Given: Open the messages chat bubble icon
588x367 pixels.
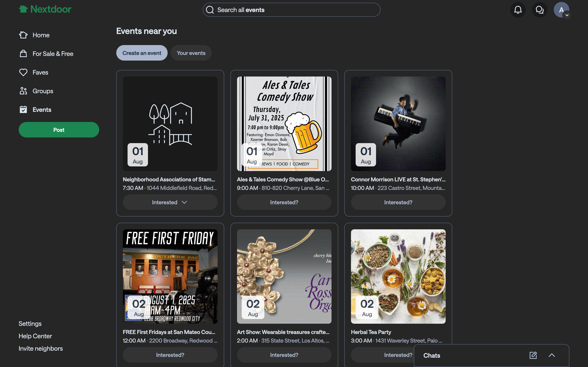Looking at the screenshot, I should click(539, 10).
